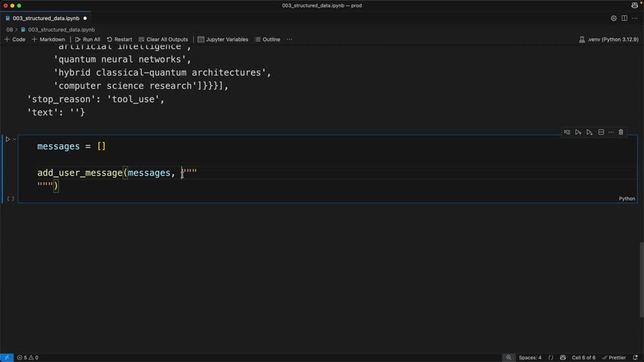
Task: Open notifications bell in status bar
Action: click(635, 357)
